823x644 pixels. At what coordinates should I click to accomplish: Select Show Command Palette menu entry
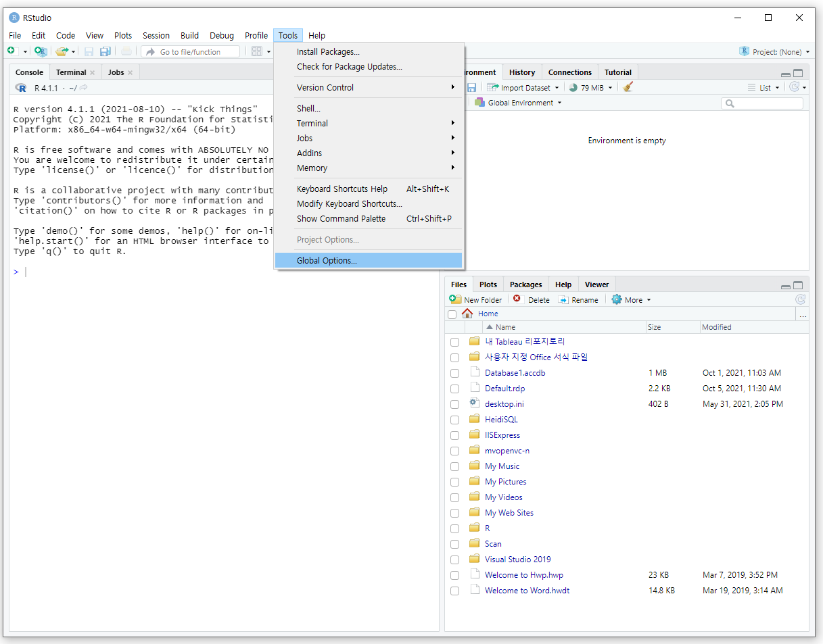tap(369, 218)
